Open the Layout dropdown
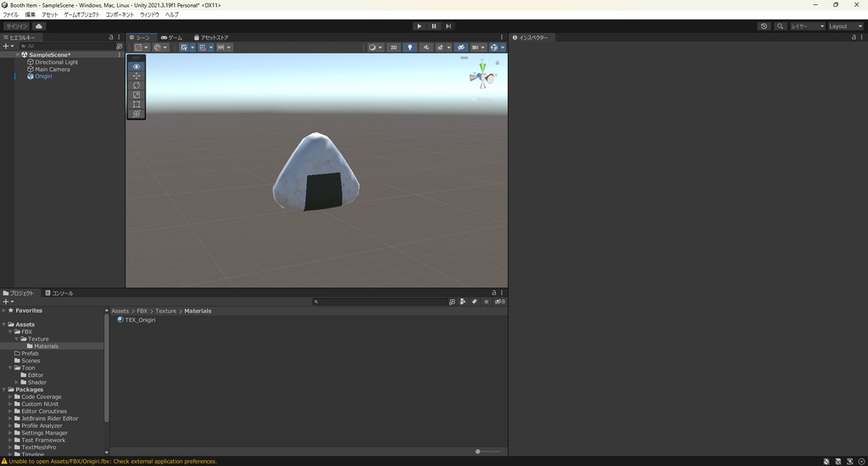This screenshot has width=868, height=466. pos(845,26)
